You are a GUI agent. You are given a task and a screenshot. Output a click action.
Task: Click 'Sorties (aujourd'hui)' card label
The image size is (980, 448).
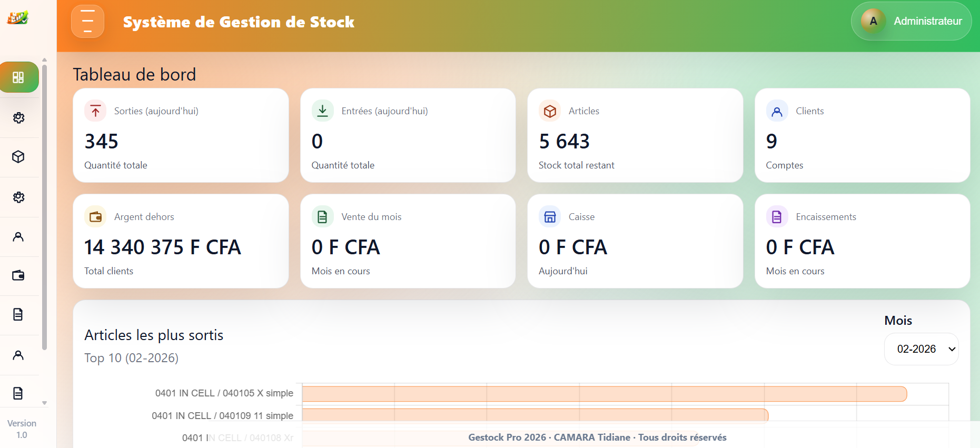pyautogui.click(x=156, y=111)
